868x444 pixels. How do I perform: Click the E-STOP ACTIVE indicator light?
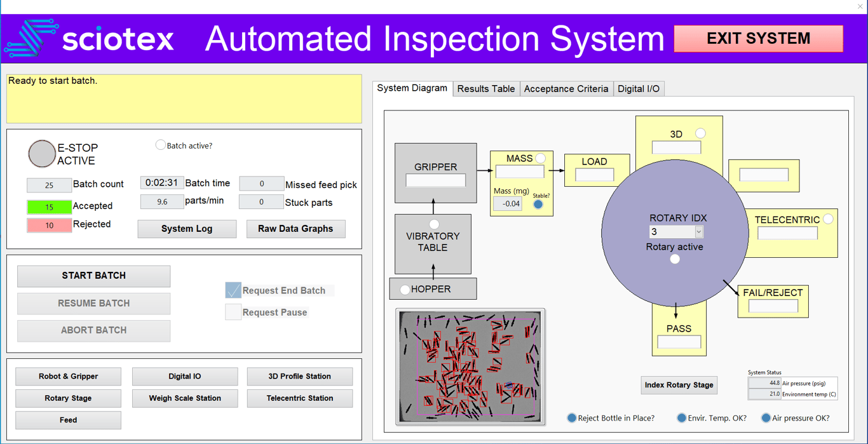click(42, 154)
